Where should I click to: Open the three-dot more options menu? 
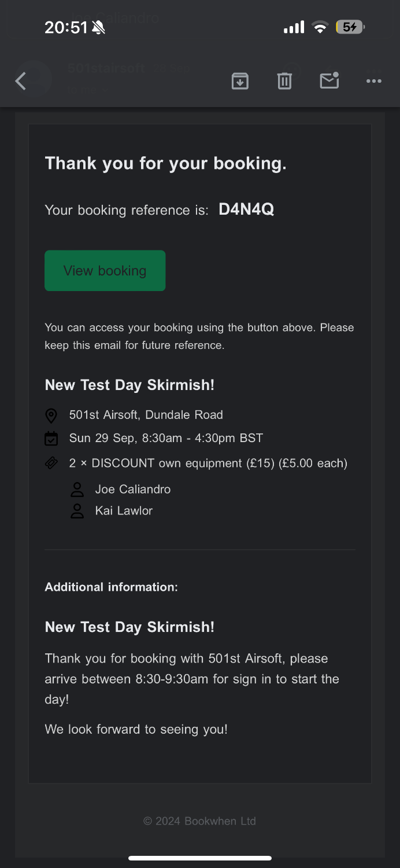tap(374, 81)
